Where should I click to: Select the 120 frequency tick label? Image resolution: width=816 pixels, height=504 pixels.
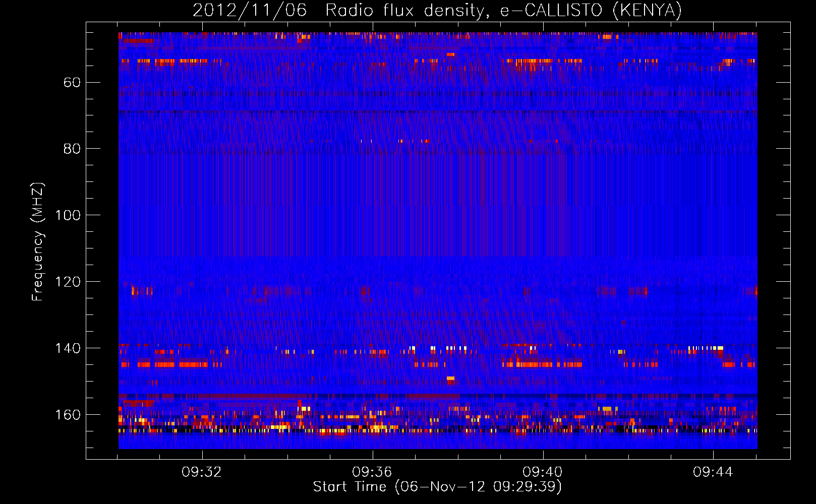click(x=68, y=282)
